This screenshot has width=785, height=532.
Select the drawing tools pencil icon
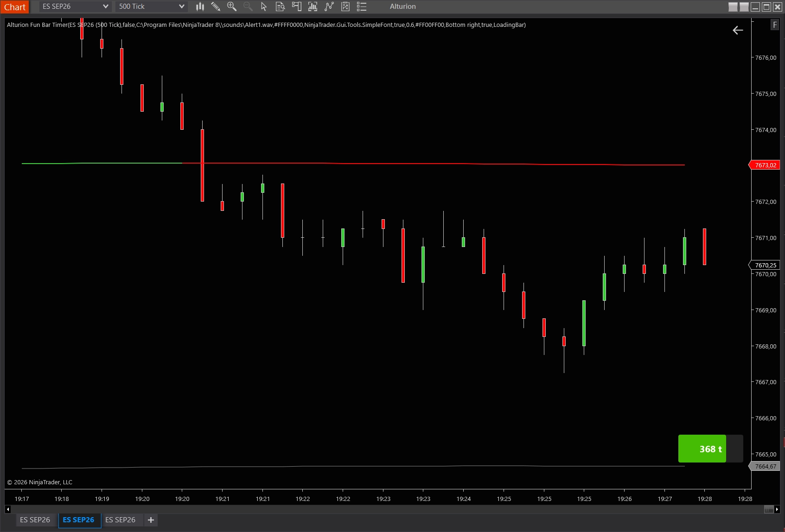click(x=216, y=6)
